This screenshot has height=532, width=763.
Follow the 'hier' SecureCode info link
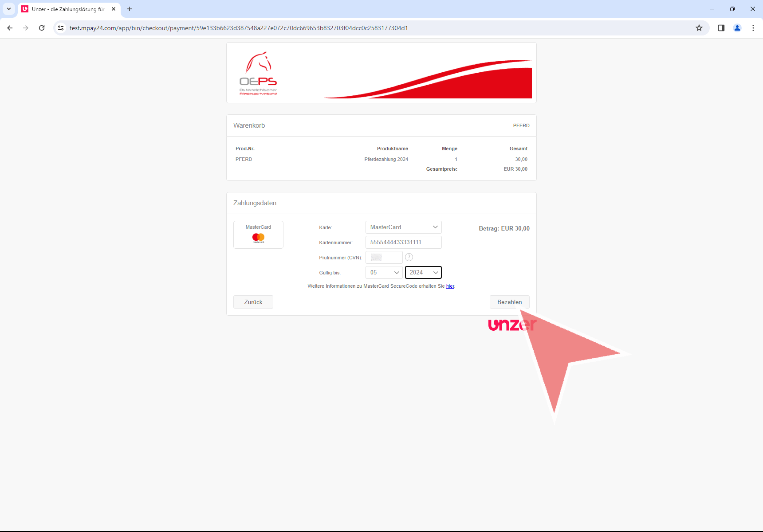[x=450, y=286]
